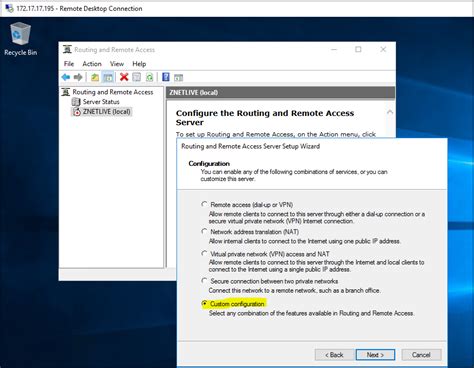Viewport: 474px width, 368px height.
Task: Maximize the Routing and Remote Access window
Action: tap(358, 49)
